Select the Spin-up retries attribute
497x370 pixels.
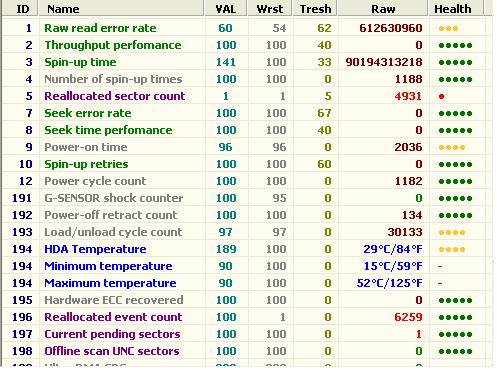[86, 164]
